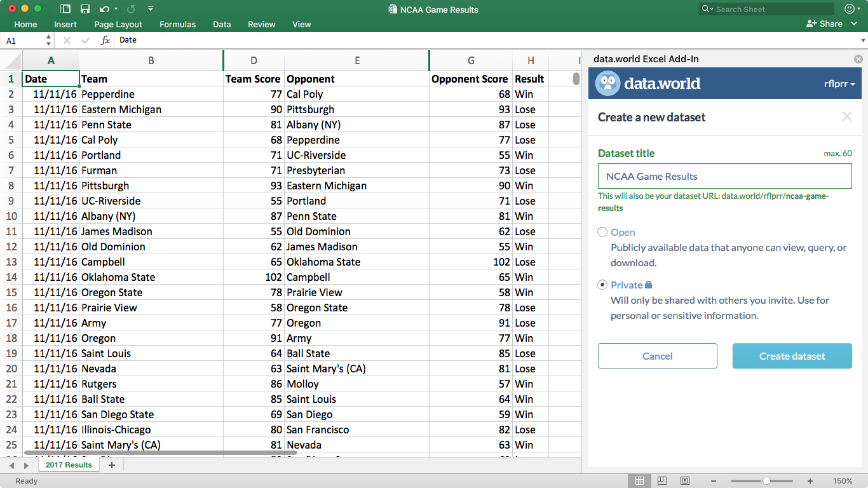Click the zoom out minus icon

[714, 481]
